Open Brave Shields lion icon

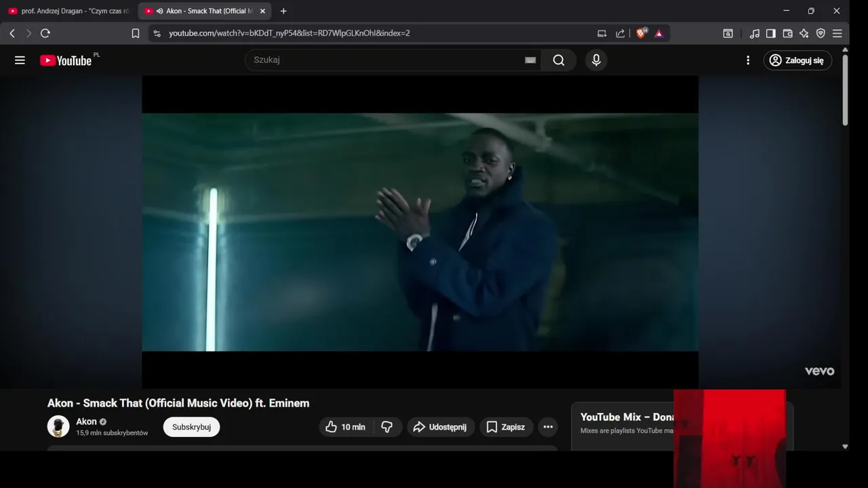point(641,33)
